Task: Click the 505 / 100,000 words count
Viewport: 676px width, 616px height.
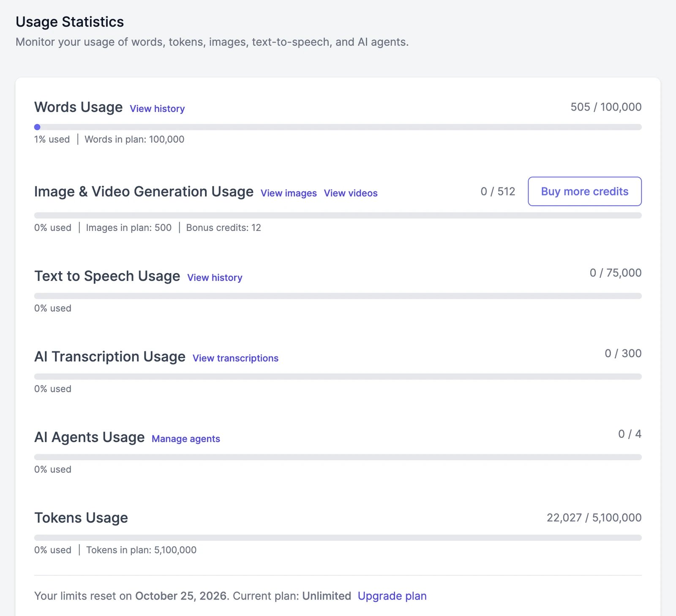Action: (606, 107)
